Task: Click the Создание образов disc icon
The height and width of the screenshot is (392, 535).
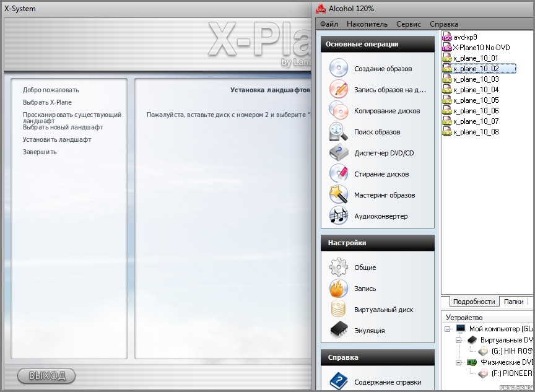Action: point(339,68)
